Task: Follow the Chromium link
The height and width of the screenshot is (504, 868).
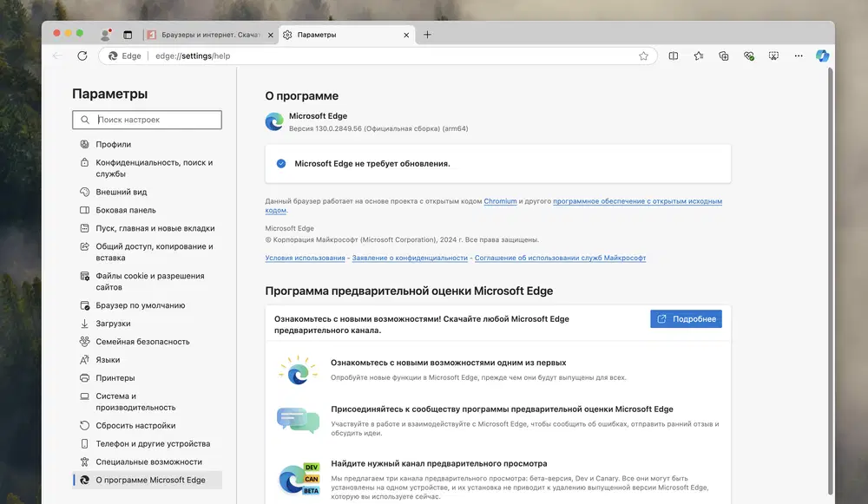Action: (500, 201)
